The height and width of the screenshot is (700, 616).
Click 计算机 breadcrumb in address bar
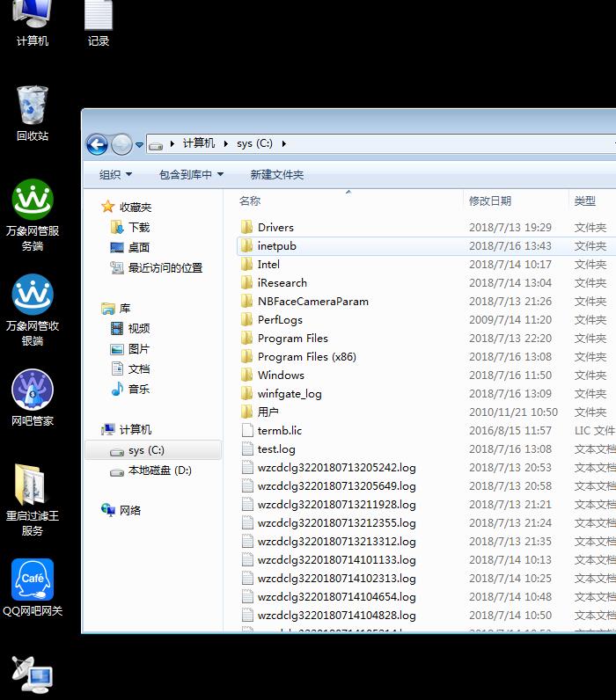pos(199,143)
